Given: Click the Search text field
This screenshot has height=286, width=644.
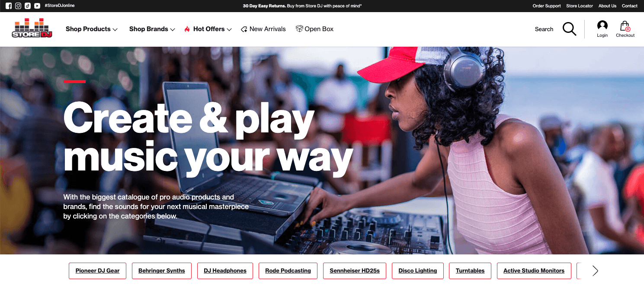Looking at the screenshot, I should [x=544, y=29].
